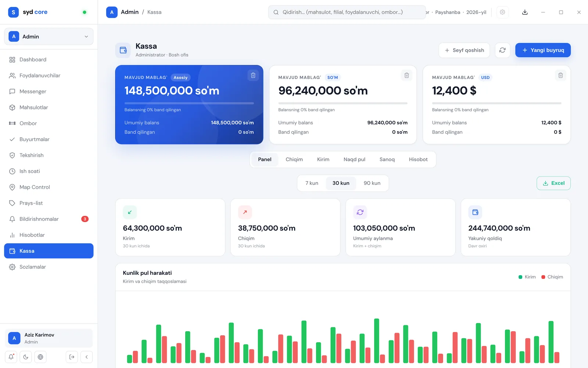
Task: Open Sozlamalar settings page
Action: [x=49, y=267]
